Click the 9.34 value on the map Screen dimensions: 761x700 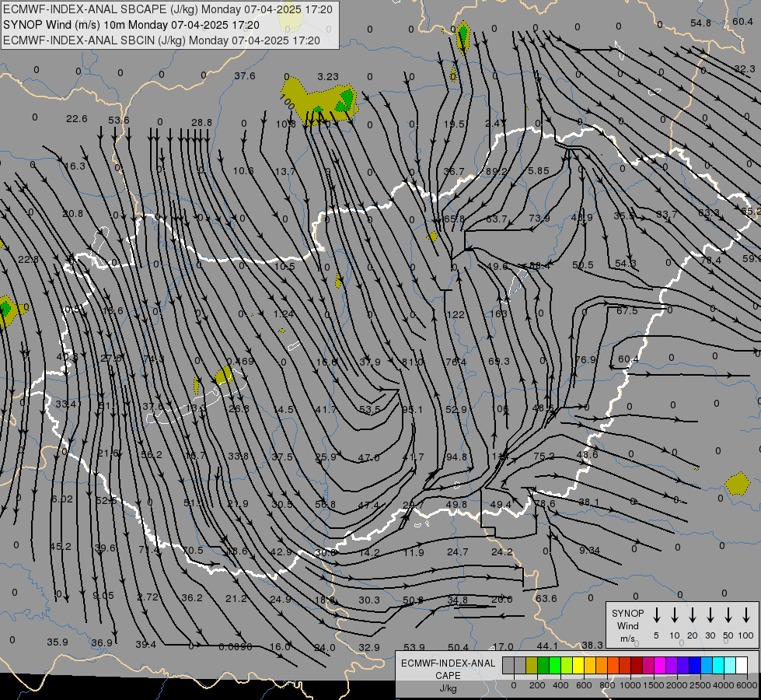pos(590,551)
